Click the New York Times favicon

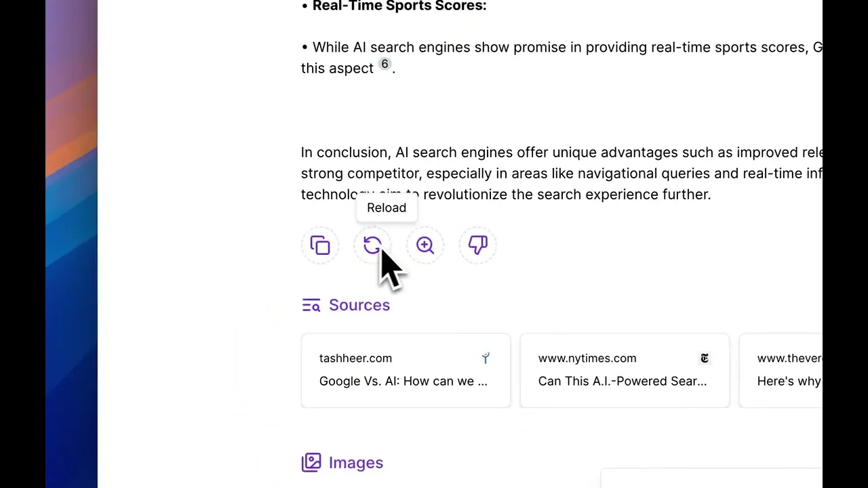[705, 358]
